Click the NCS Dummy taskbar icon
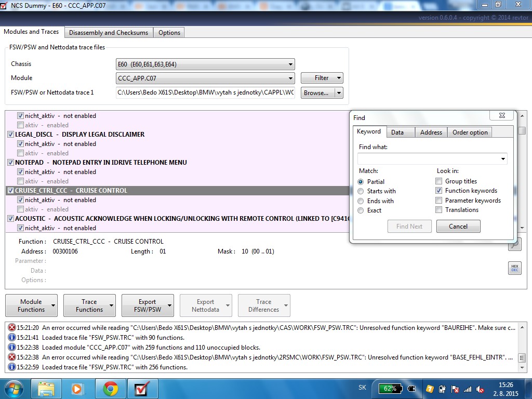 point(142,389)
